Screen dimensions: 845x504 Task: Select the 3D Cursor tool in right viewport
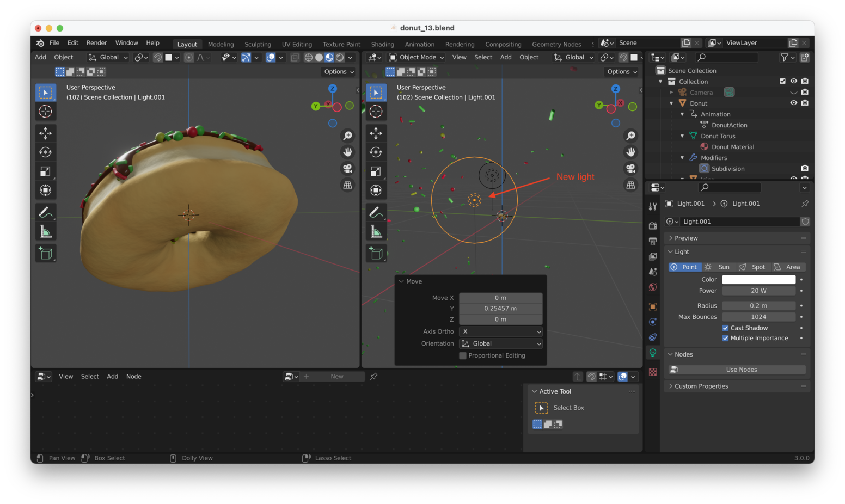click(x=376, y=112)
